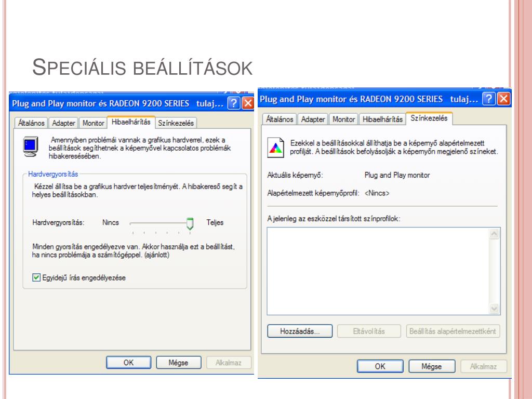Screen dimensions: 532x399
Task: Open Adapter tab in right dialog
Action: pyautogui.click(x=313, y=119)
